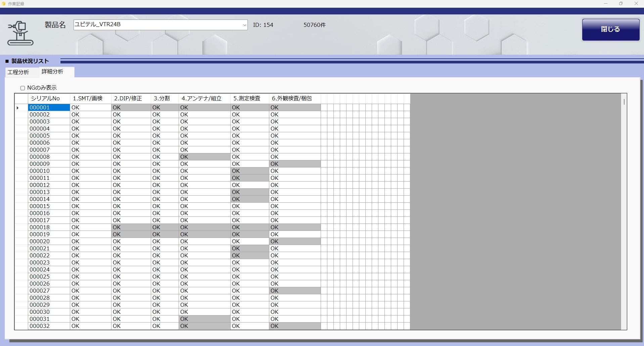This screenshot has width=644, height=346.
Task: Click the current-row arrow indicator for 000001
Action: [17, 108]
